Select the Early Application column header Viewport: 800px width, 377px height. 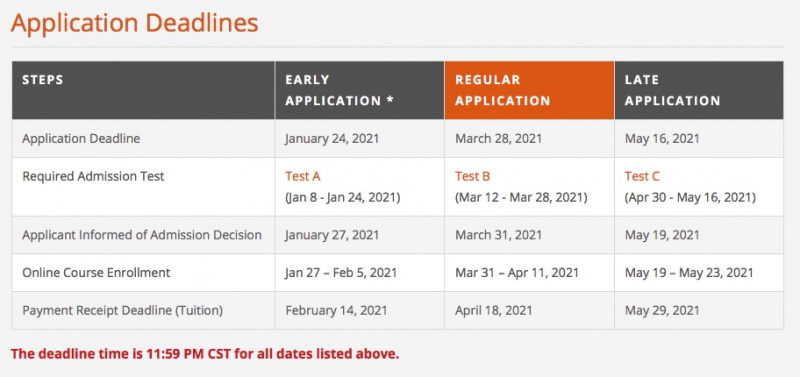360,90
